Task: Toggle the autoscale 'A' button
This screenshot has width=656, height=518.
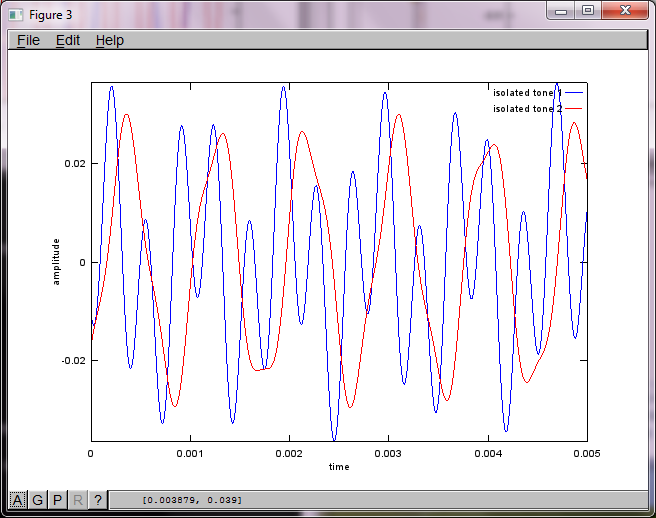Action: click(17, 500)
